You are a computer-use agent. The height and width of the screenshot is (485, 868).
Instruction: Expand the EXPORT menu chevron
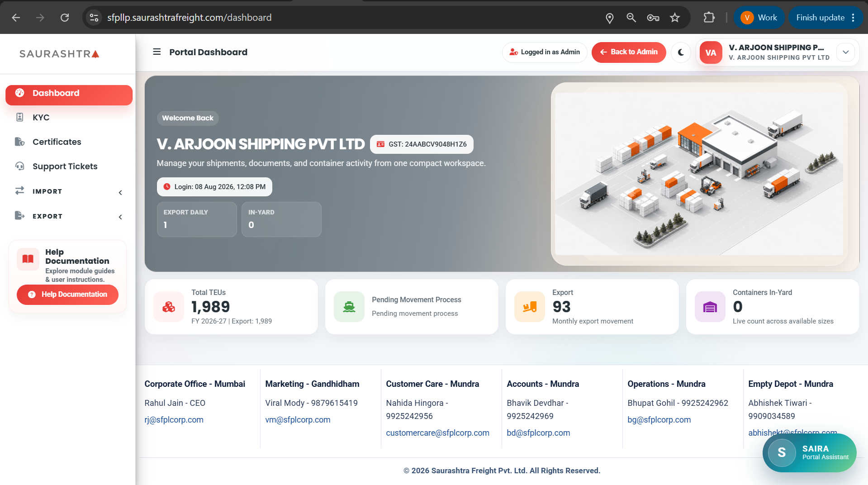[120, 217]
